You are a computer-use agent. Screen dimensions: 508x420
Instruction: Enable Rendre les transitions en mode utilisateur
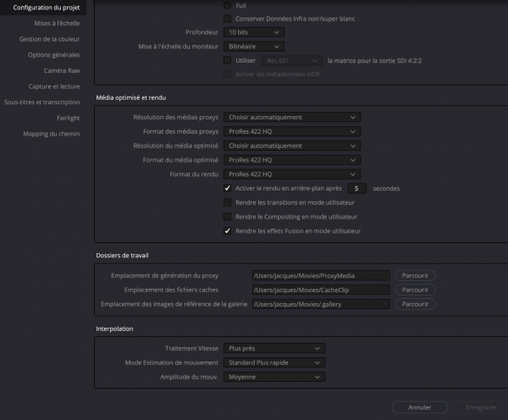[227, 202]
